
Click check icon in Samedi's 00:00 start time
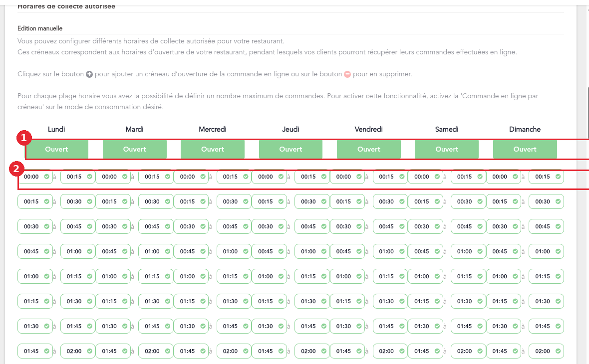(x=437, y=177)
